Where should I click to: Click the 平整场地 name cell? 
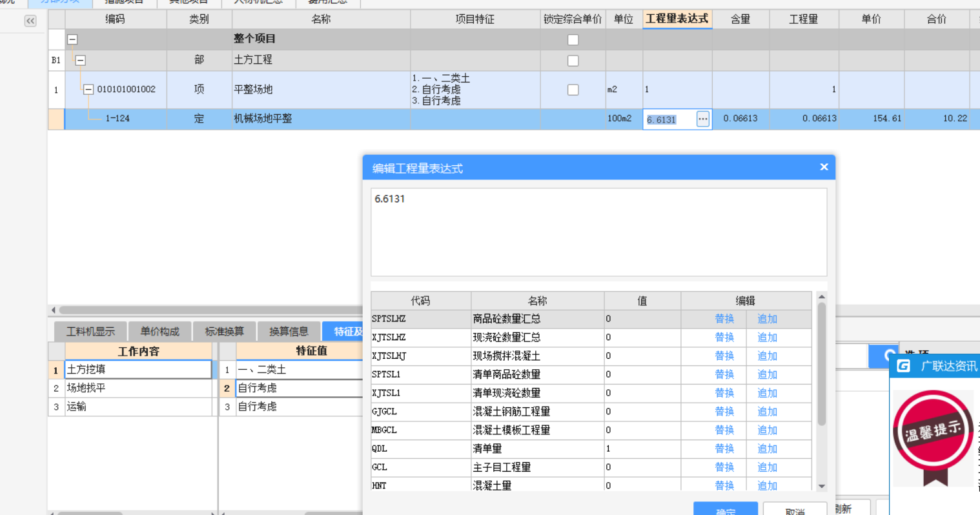[321, 90]
